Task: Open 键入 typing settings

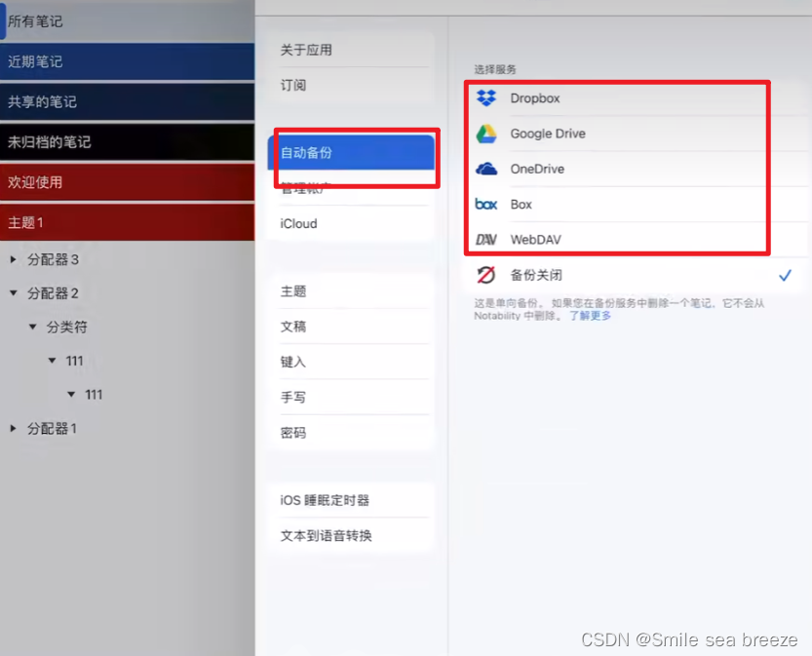Action: click(x=351, y=362)
